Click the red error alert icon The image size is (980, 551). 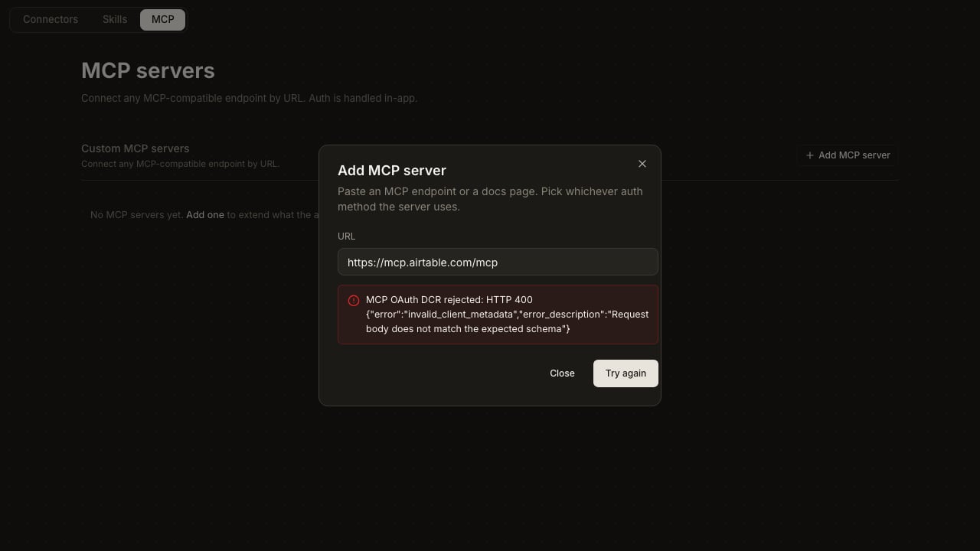354,301
